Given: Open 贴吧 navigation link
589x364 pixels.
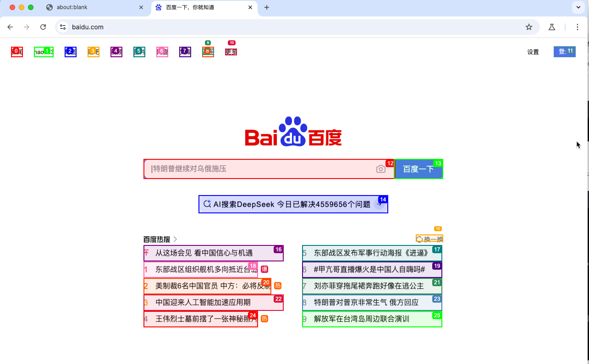Looking at the screenshot, I should click(x=94, y=52).
